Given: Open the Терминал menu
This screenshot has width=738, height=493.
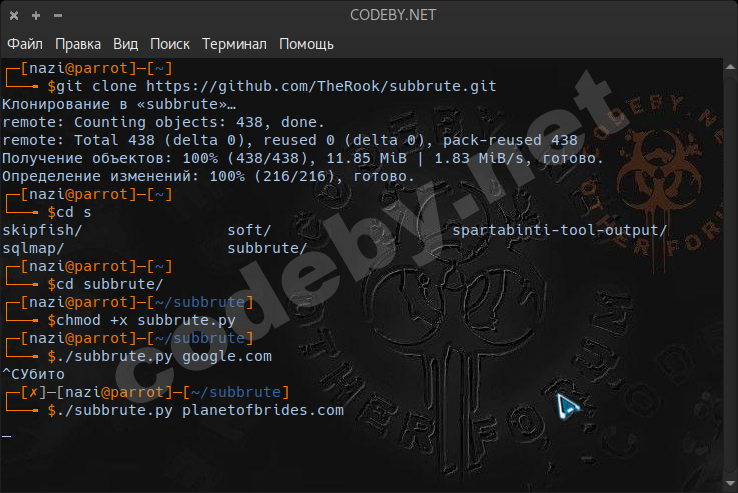Looking at the screenshot, I should [234, 44].
